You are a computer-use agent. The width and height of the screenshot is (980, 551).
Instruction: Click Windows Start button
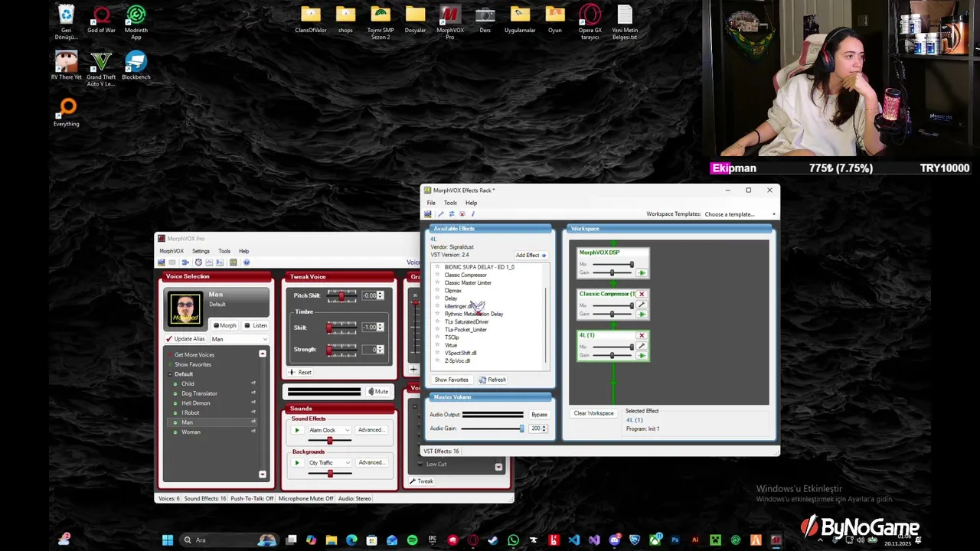click(168, 540)
